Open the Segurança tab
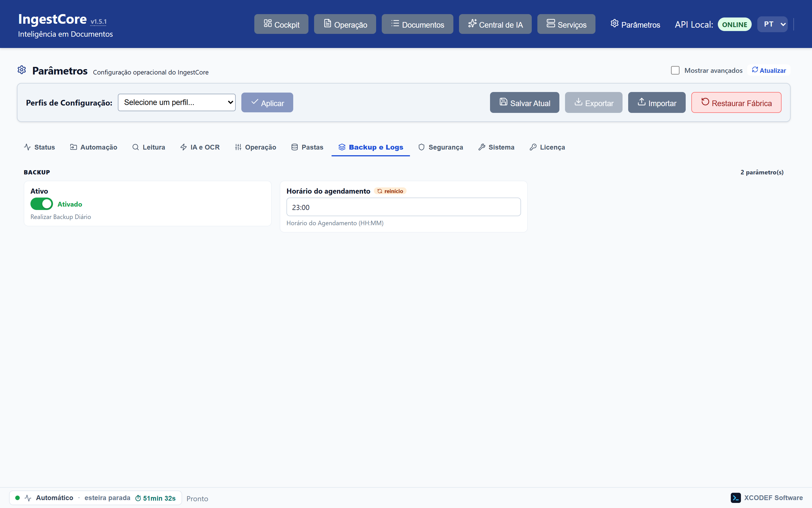Viewport: 812px width, 508px height. click(441, 147)
